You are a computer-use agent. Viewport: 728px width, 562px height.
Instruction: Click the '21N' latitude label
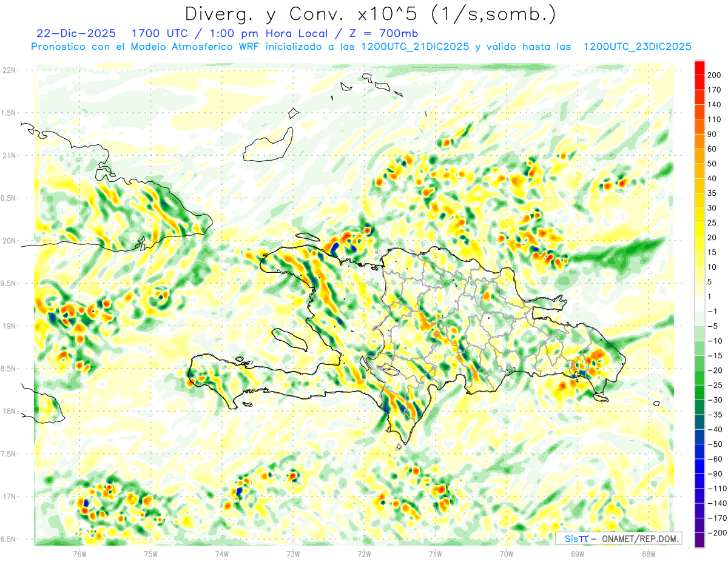[8, 155]
